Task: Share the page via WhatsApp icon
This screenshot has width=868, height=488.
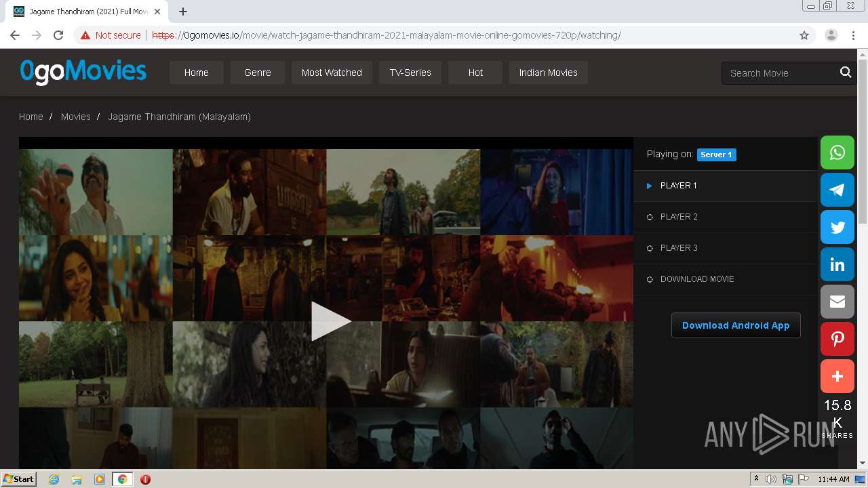Action: [837, 152]
